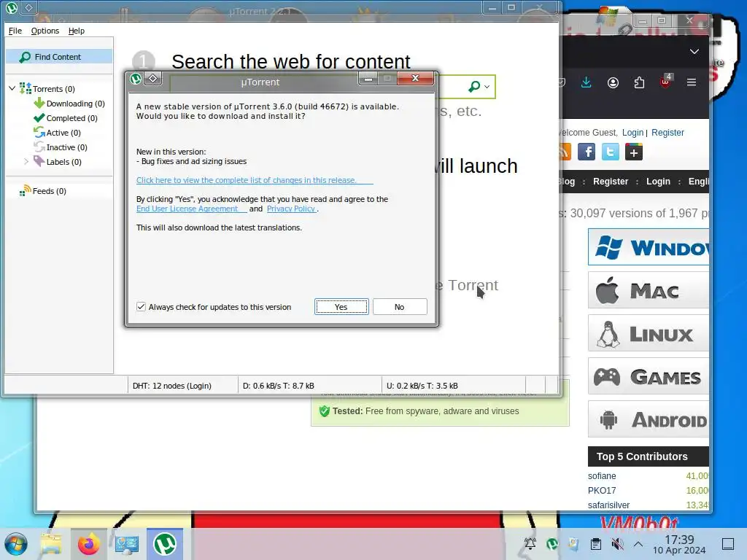747x560 pixels.
Task: Click the Twitter icon on the webpage
Action: (611, 152)
